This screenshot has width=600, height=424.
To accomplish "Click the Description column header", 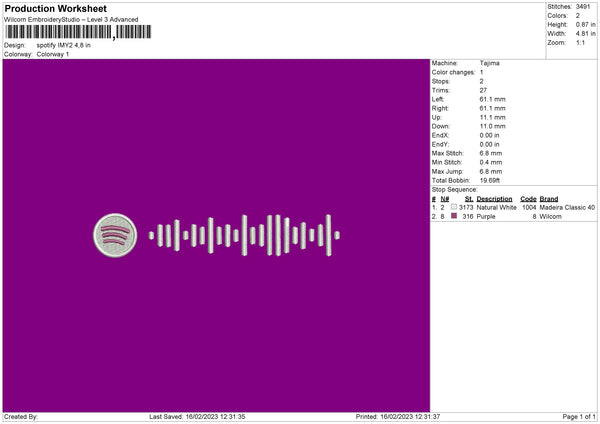I will coord(494,199).
